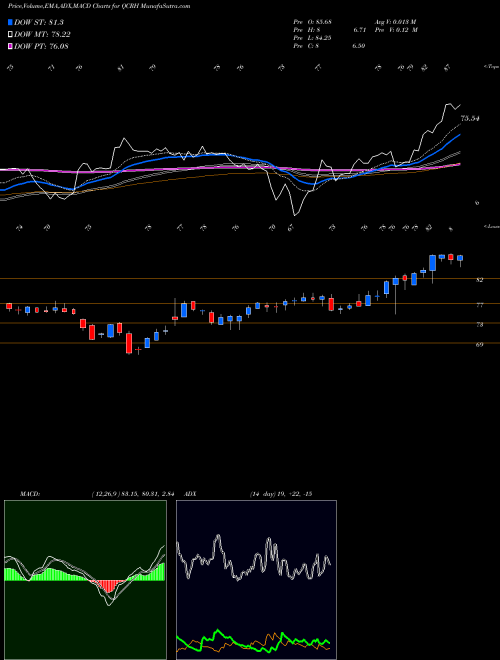Click the ADX (14 day) values text
500x660 pixels.
pos(281,494)
